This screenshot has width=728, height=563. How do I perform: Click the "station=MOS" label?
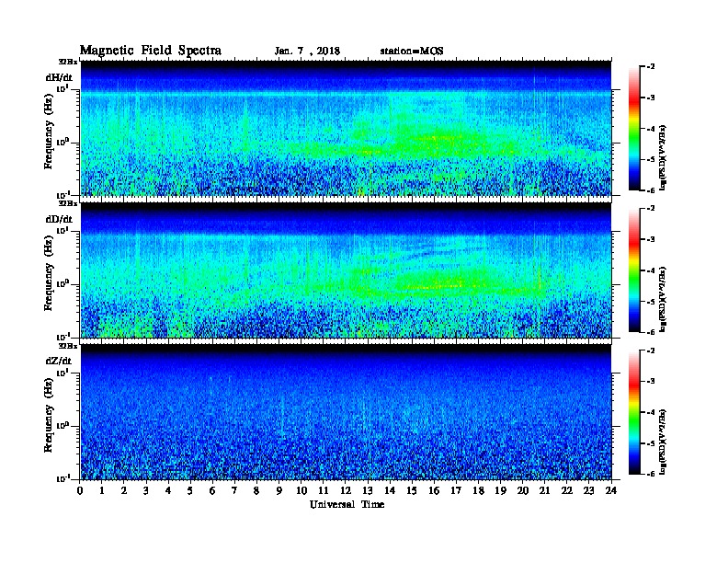[412, 52]
